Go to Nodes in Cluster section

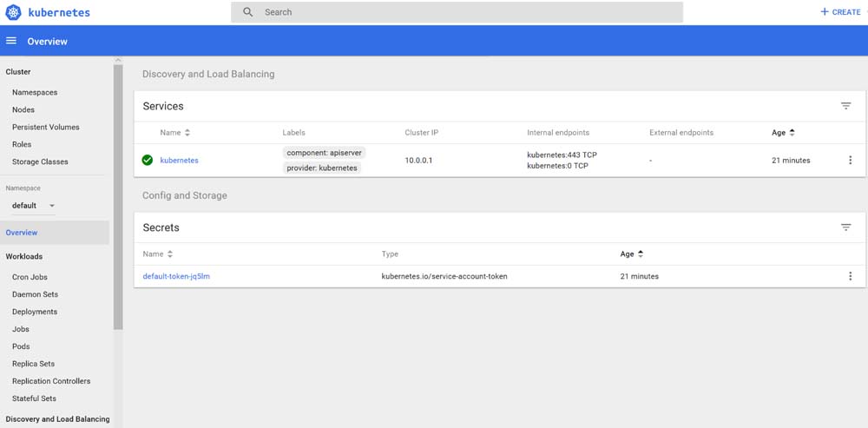23,109
